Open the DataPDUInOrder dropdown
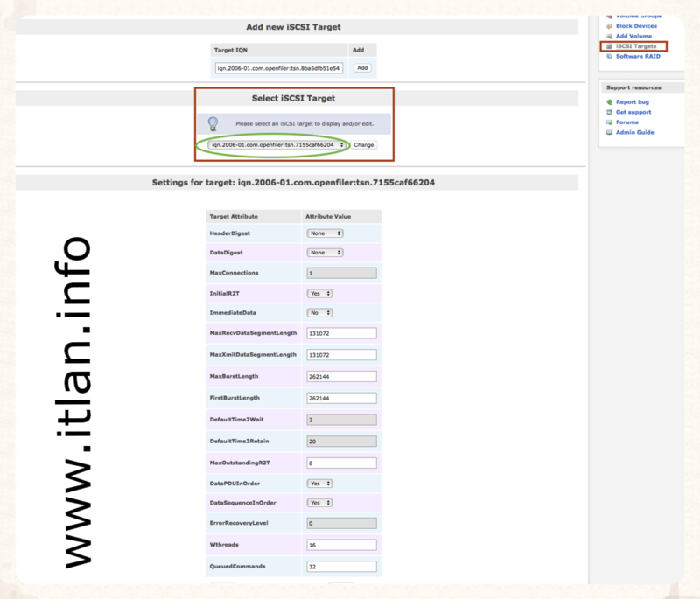Image resolution: width=700 pixels, height=599 pixels. click(x=319, y=483)
